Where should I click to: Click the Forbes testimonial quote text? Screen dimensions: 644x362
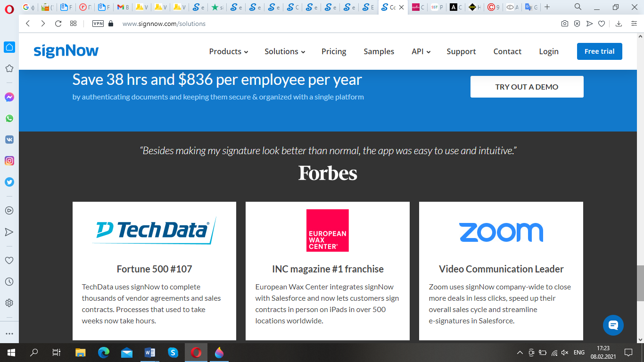point(328,151)
